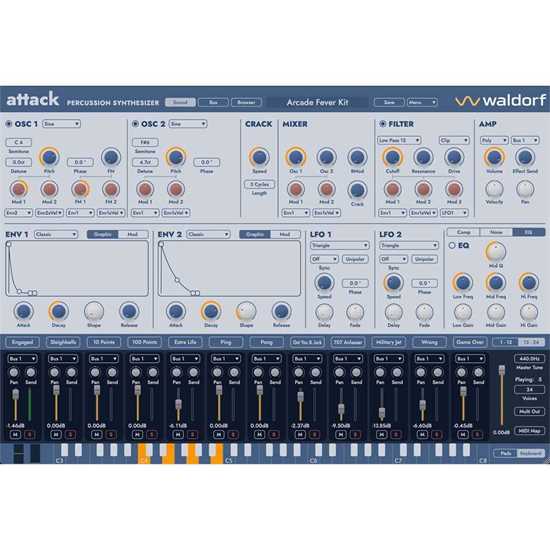Show pads 13-24 tab
Screen dimensions: 550x550
(532, 342)
